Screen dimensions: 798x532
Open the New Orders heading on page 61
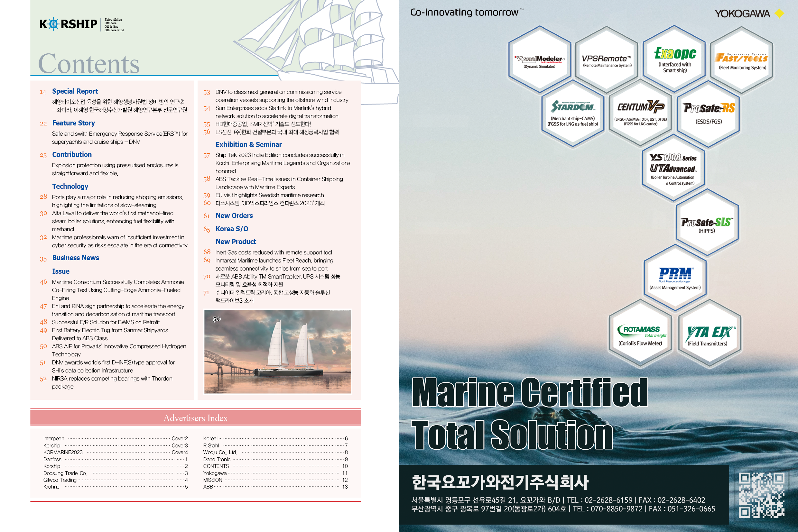[x=234, y=216]
